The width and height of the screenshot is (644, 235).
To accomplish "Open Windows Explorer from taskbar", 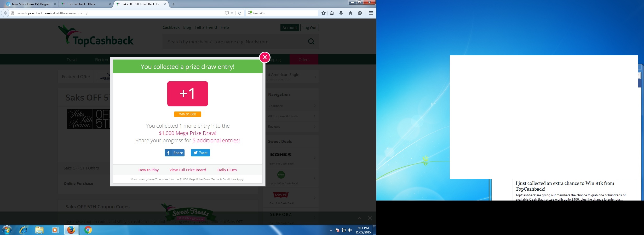I will tap(39, 230).
